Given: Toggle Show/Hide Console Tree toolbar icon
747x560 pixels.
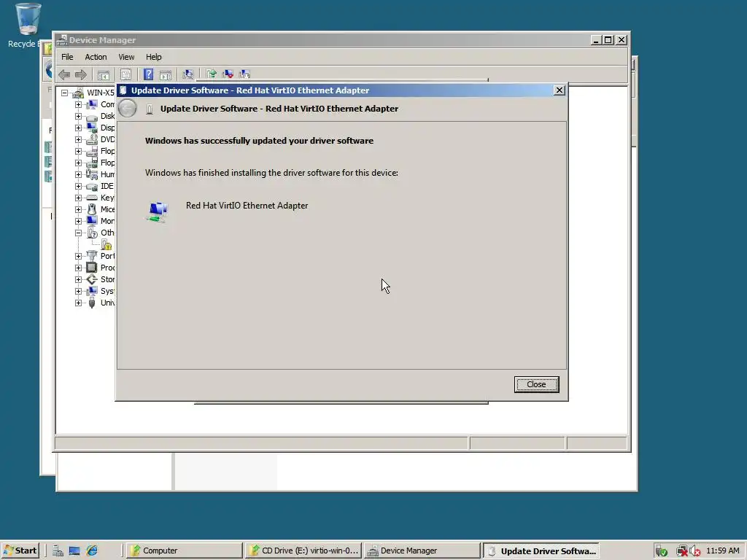Looking at the screenshot, I should tap(104, 74).
